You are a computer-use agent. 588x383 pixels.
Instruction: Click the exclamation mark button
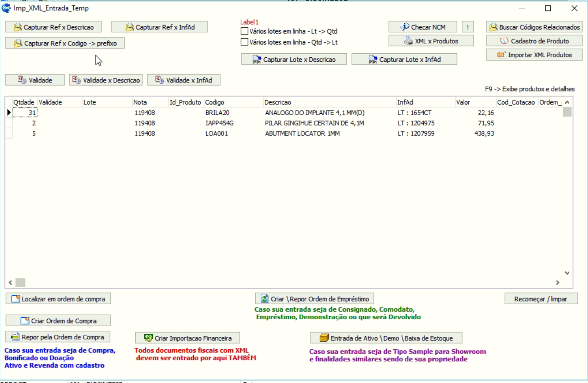point(467,27)
